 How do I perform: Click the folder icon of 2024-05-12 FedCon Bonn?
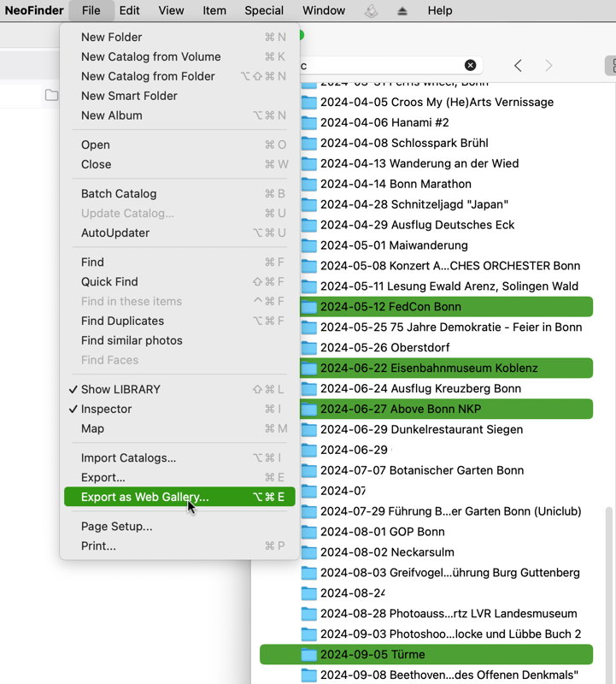[x=308, y=307]
